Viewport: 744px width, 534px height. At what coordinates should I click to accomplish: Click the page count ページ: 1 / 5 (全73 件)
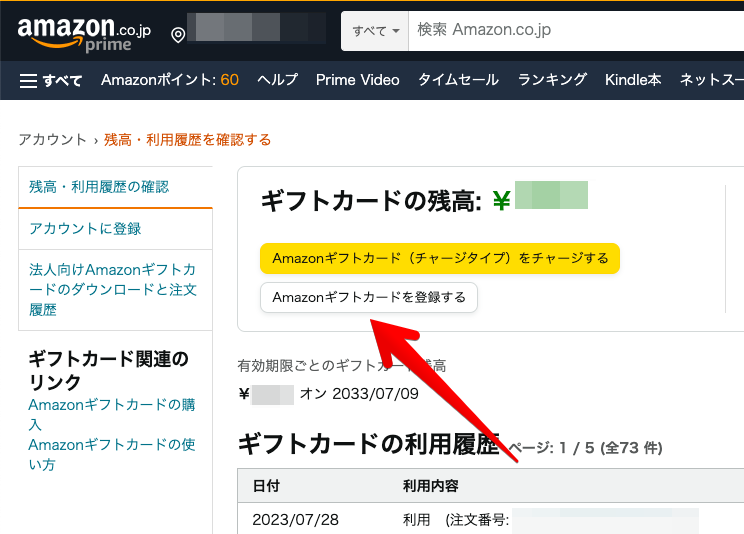coord(586,448)
